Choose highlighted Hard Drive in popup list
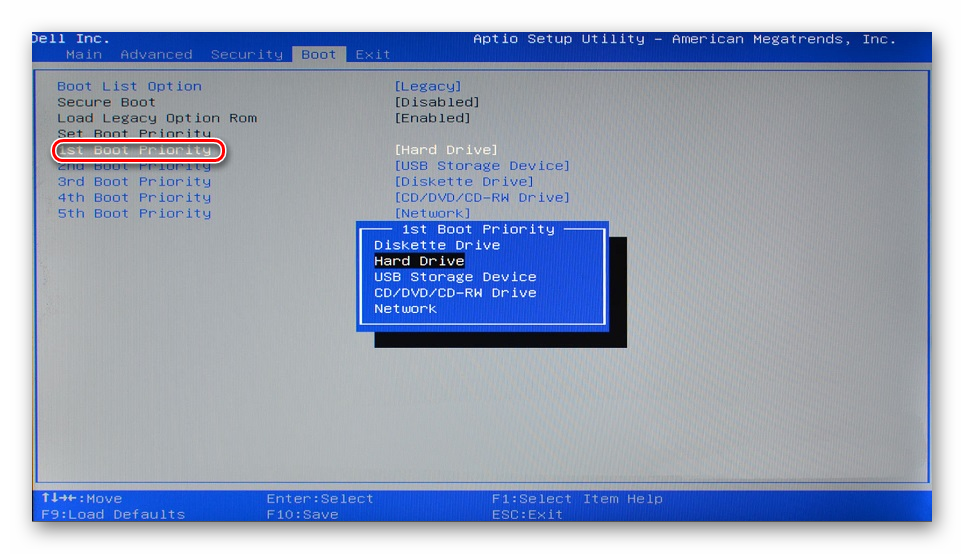Screen dimensions: 964x554 tap(419, 261)
